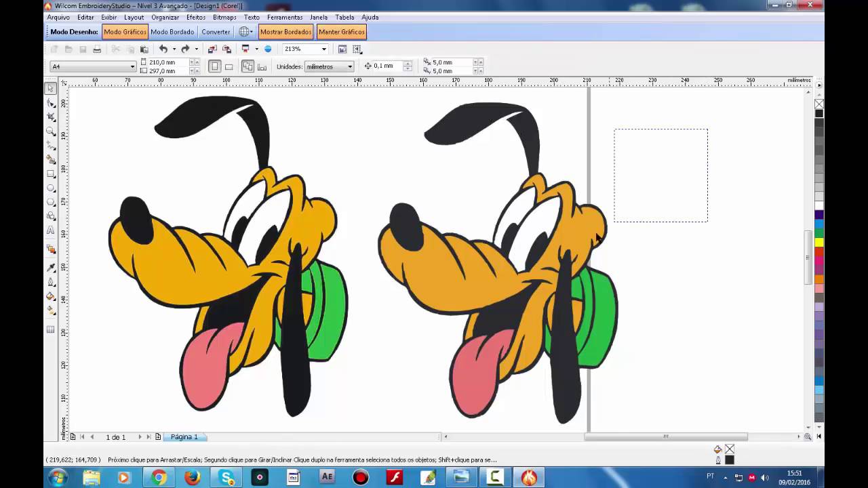Open the Efeitos menu
868x488 pixels.
tap(196, 17)
